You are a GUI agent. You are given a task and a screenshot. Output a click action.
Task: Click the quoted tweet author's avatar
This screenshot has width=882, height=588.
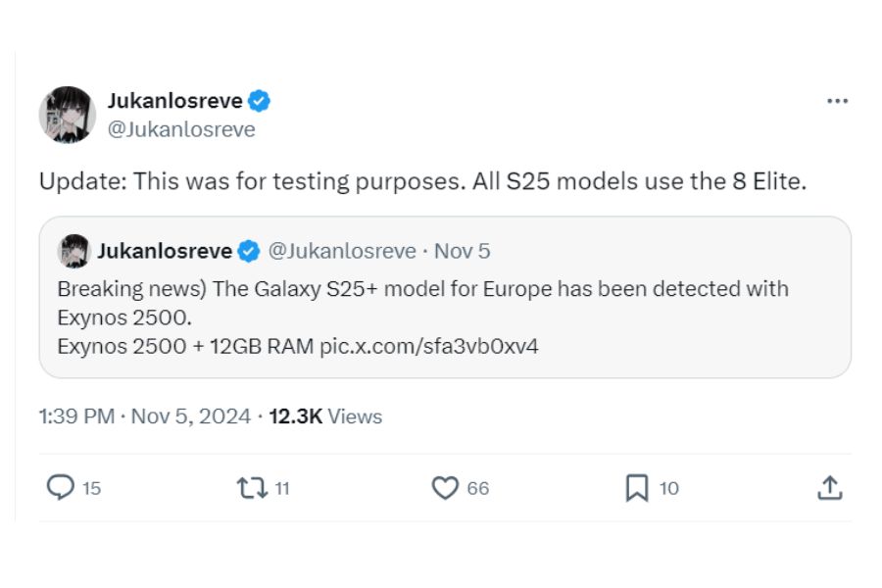(x=72, y=250)
